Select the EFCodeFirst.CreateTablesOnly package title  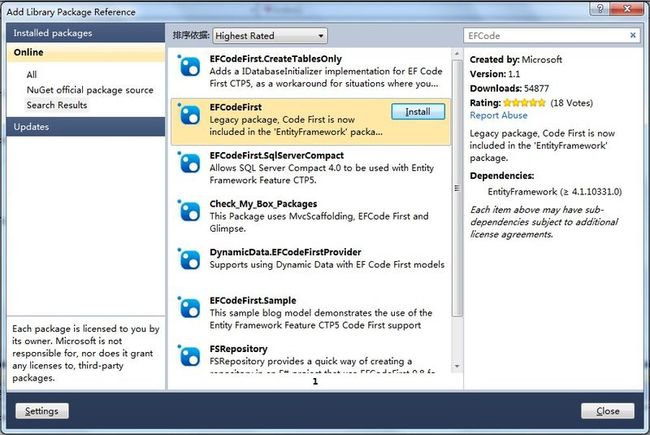(x=276, y=59)
